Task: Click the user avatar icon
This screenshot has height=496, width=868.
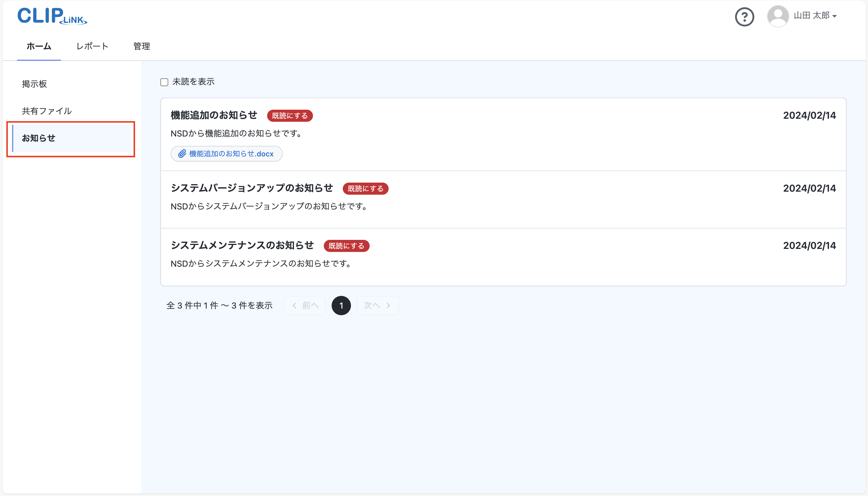Action: tap(778, 16)
